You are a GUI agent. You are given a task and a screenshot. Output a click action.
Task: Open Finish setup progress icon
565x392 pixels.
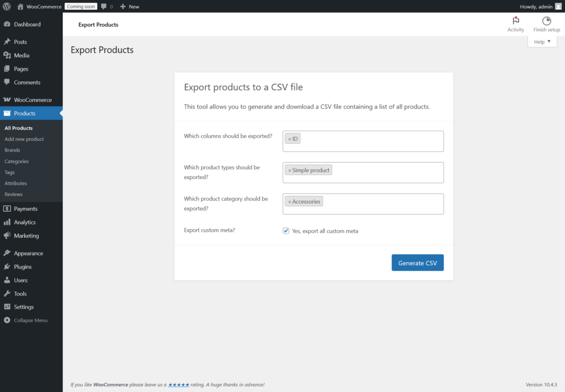(546, 21)
